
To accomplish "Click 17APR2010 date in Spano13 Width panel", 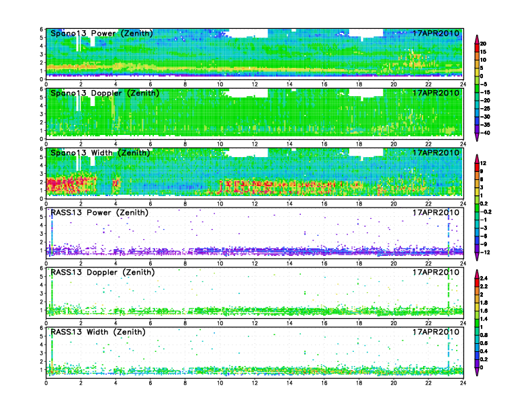I will 436,152.
